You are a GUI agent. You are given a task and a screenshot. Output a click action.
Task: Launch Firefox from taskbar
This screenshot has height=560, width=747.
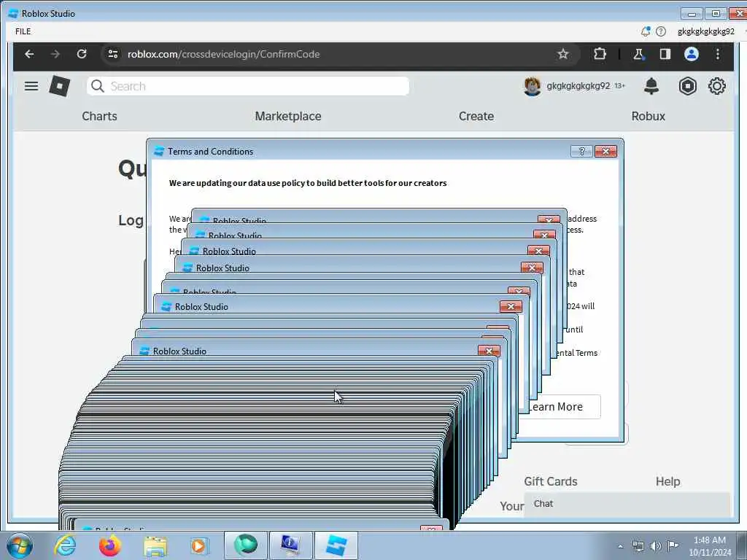109,545
